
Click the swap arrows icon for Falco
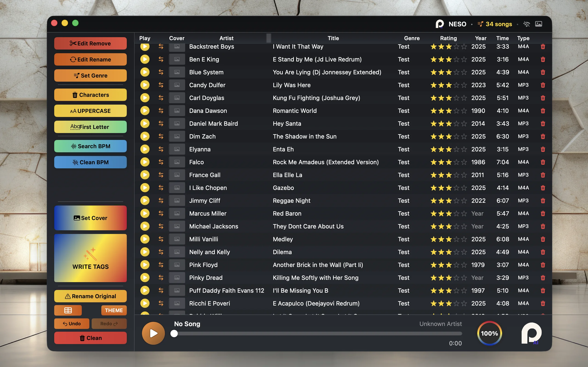(161, 162)
